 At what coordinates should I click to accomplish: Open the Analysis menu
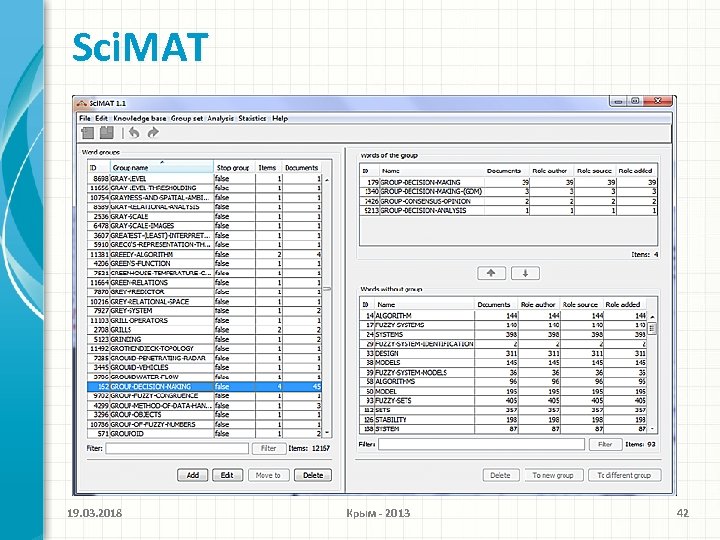pyautogui.click(x=220, y=118)
